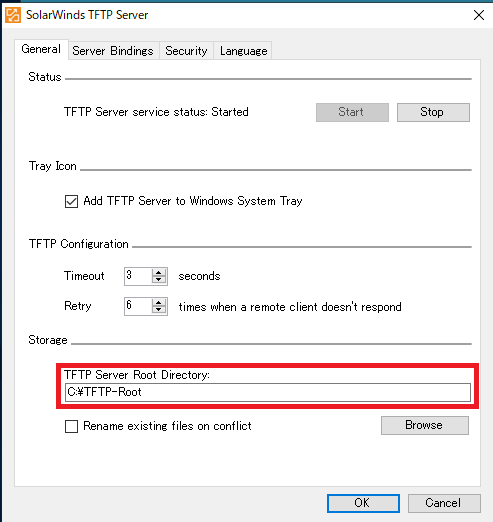
Task: Click the SolarWinds TFTP Server title icon
Action: coord(13,15)
